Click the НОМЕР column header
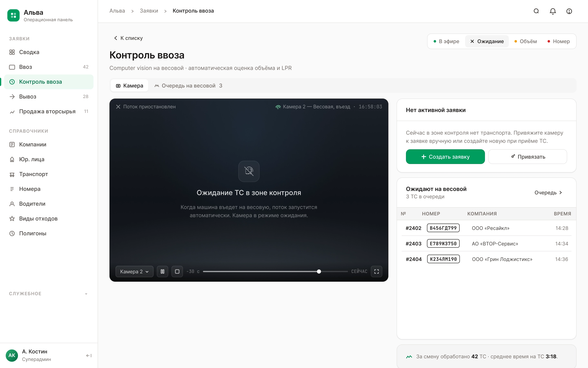 pos(431,214)
